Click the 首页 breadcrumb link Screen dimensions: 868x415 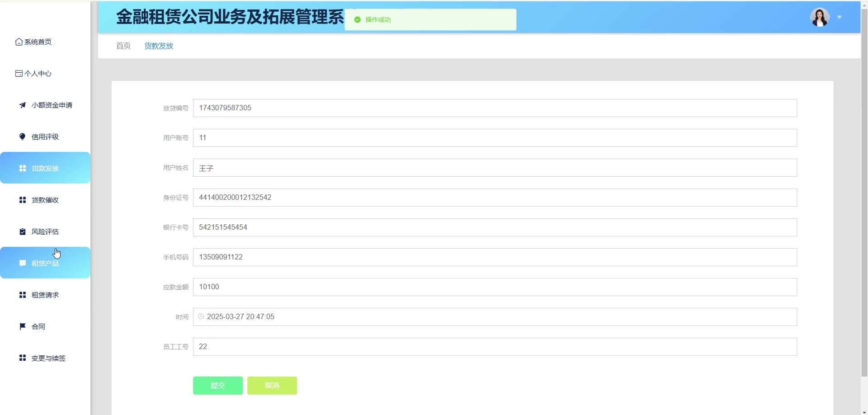click(123, 46)
